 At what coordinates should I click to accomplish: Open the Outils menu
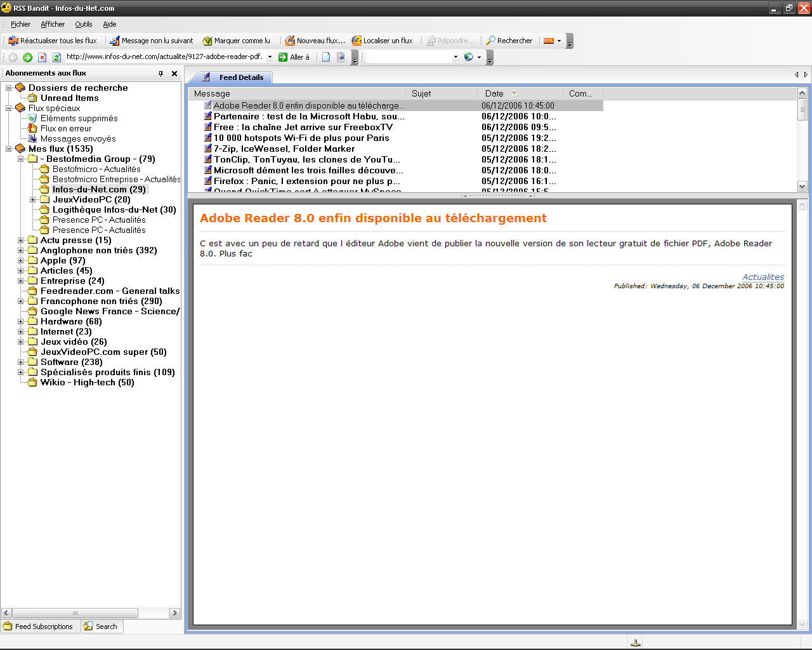click(84, 24)
